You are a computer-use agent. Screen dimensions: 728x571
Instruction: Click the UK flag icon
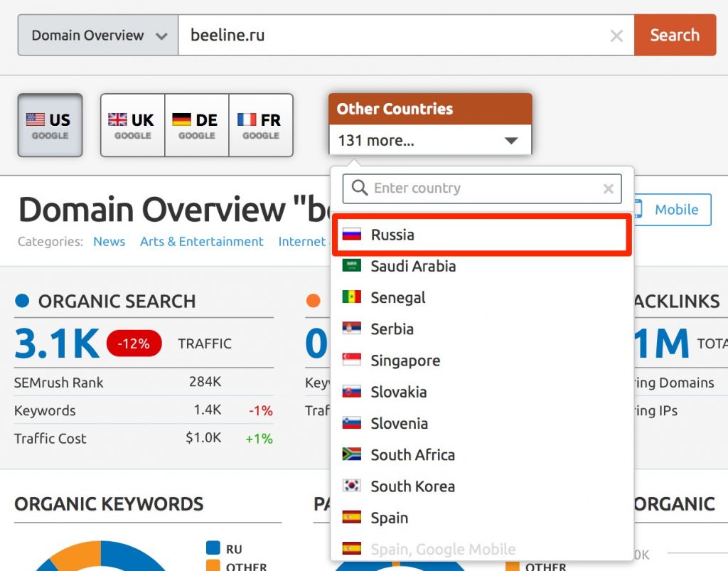point(117,119)
